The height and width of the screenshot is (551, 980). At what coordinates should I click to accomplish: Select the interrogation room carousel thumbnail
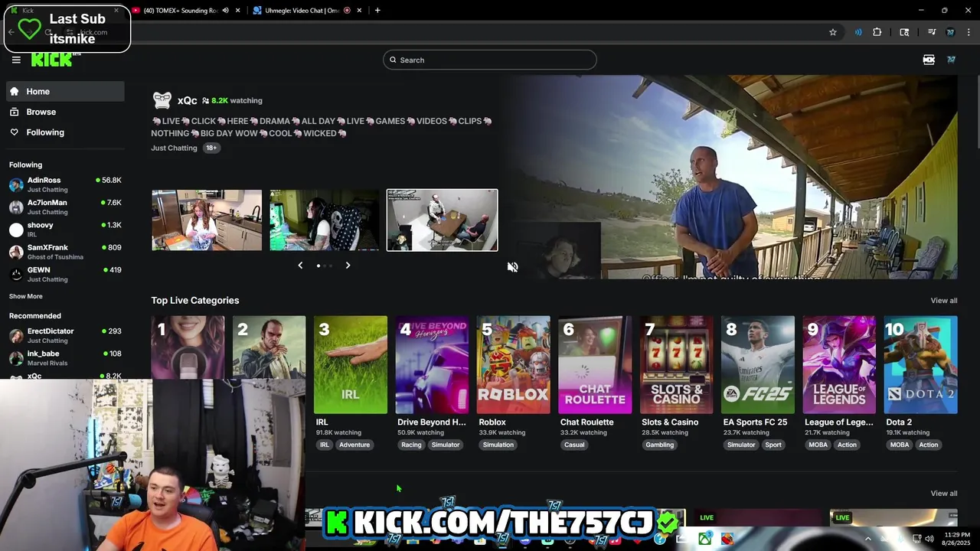pos(442,220)
